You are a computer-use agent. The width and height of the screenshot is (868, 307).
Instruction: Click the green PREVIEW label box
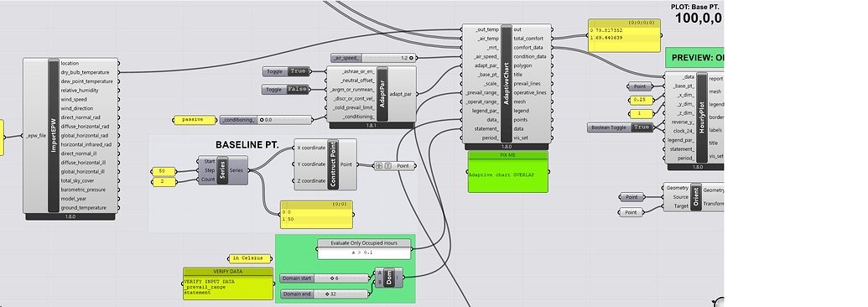(694, 58)
